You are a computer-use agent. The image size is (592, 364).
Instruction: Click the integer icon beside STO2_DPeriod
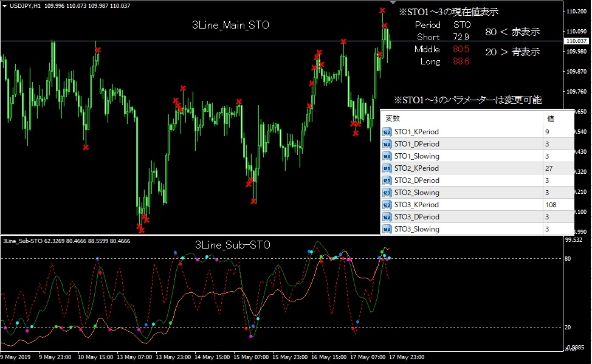pyautogui.click(x=387, y=180)
